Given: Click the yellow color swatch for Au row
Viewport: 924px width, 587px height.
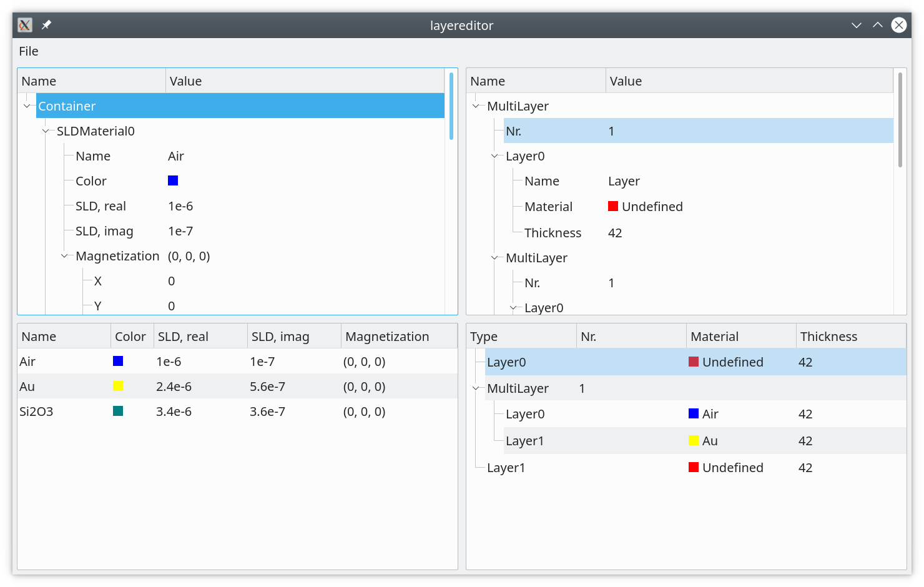Looking at the screenshot, I should click(118, 386).
